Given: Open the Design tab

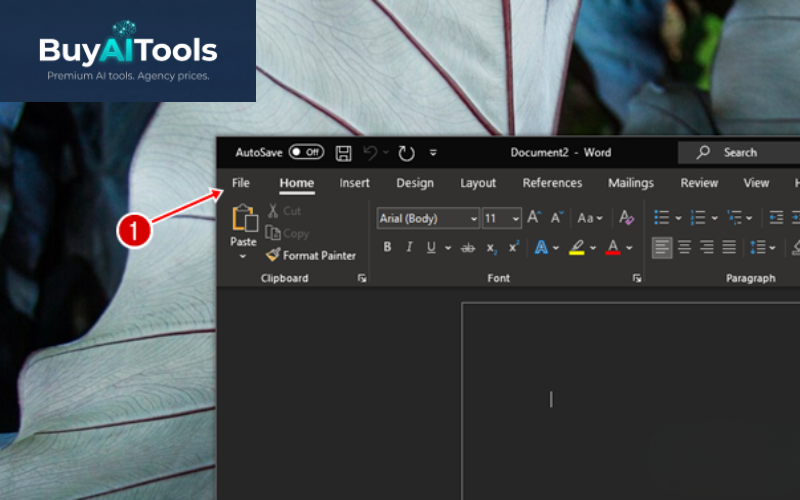Looking at the screenshot, I should [415, 183].
